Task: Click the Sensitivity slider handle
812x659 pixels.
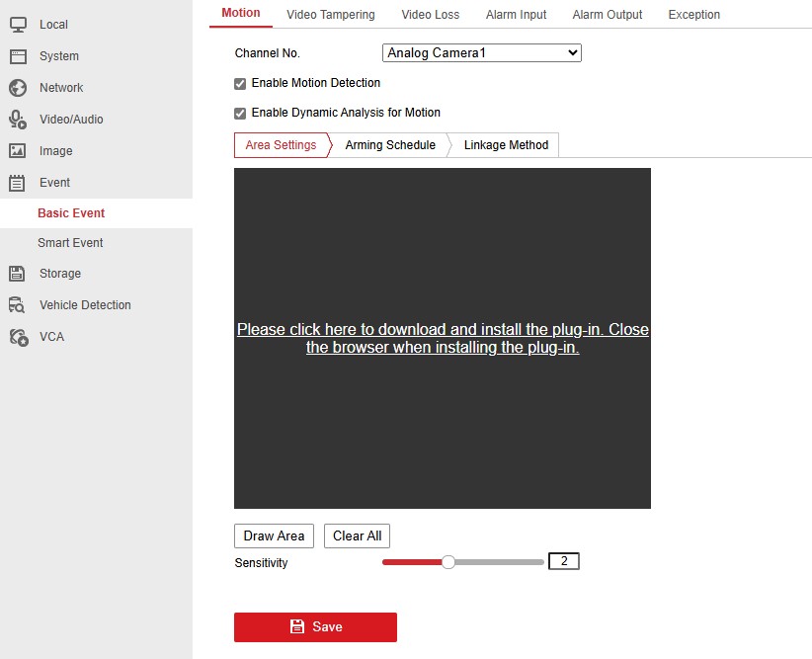Action: [x=448, y=562]
